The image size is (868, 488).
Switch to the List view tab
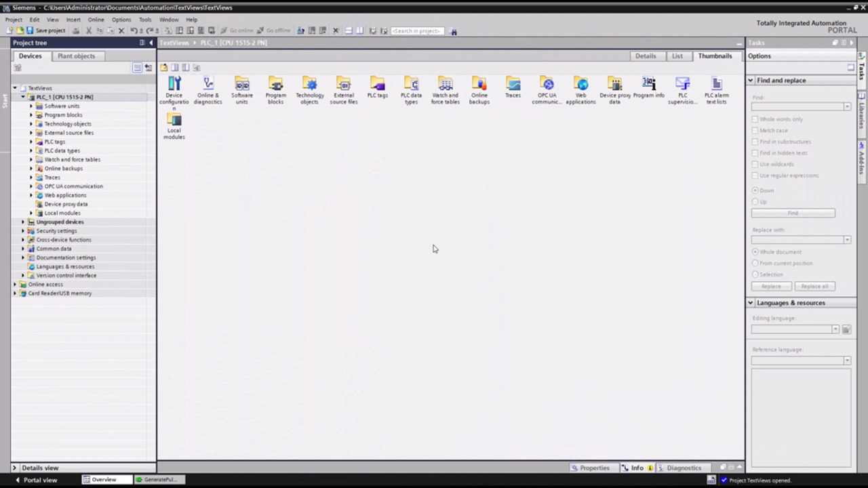tap(677, 56)
